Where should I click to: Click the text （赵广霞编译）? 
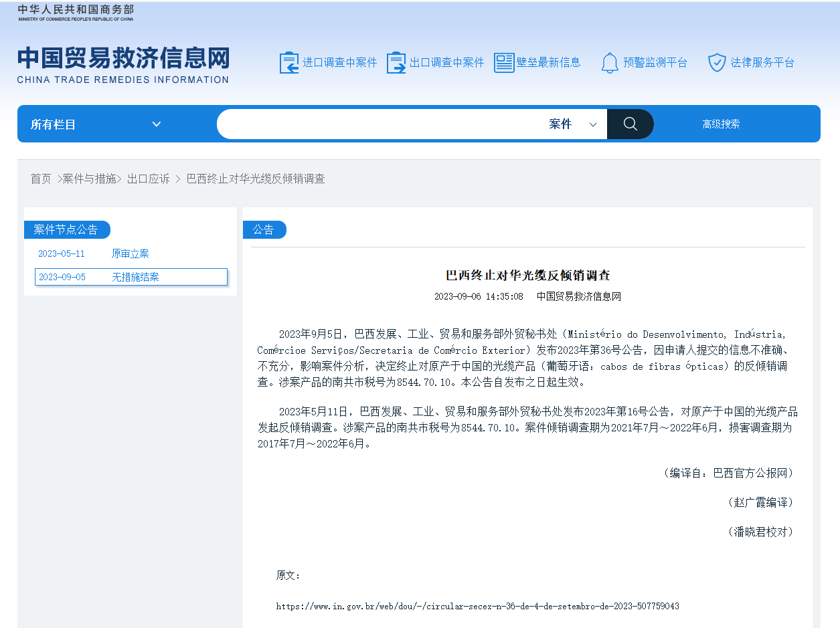761,502
